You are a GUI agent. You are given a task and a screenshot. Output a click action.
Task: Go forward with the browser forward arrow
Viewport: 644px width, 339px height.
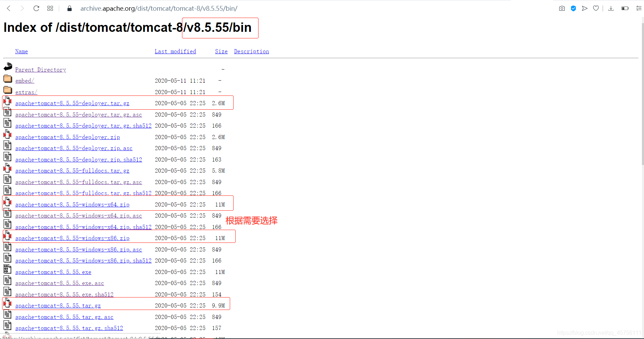pos(22,8)
